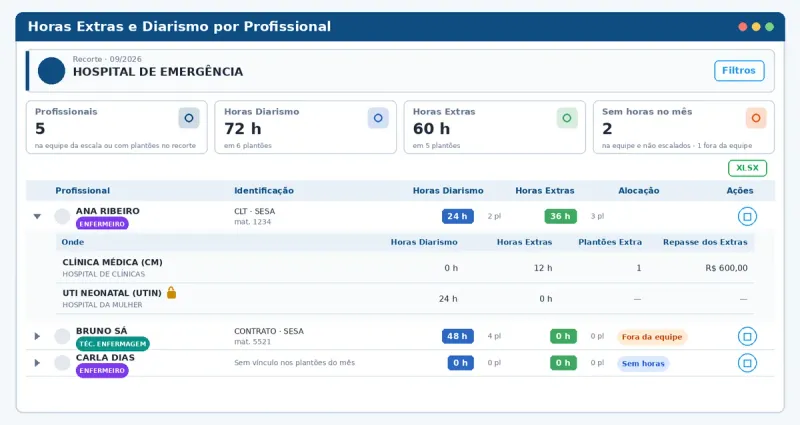Open the action icon for Bruno Sá
This screenshot has height=425, width=800.
pyautogui.click(x=747, y=336)
